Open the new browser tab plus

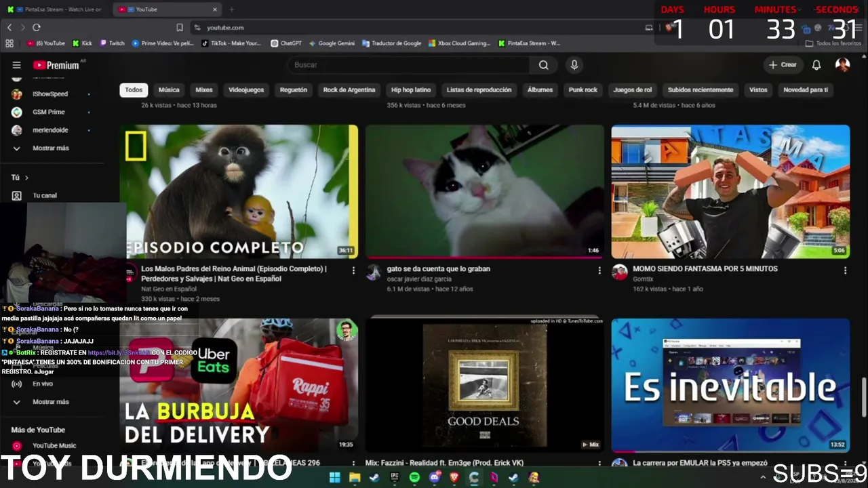click(231, 9)
